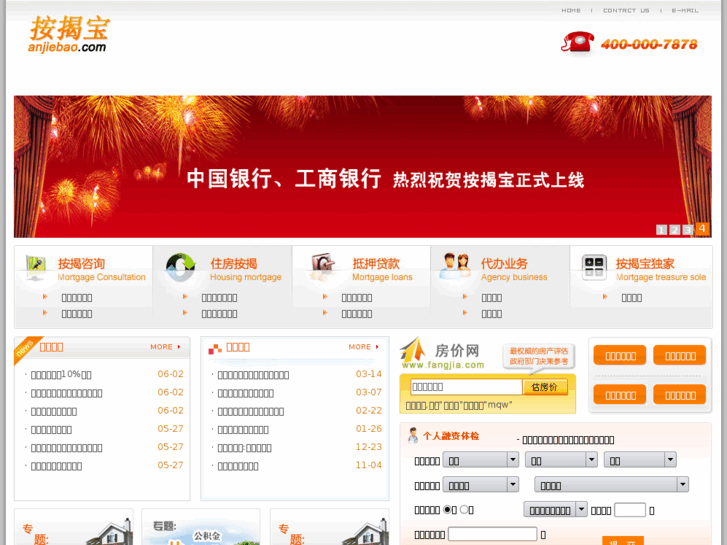
Task: Switch banner to slide 3
Action: click(x=688, y=230)
